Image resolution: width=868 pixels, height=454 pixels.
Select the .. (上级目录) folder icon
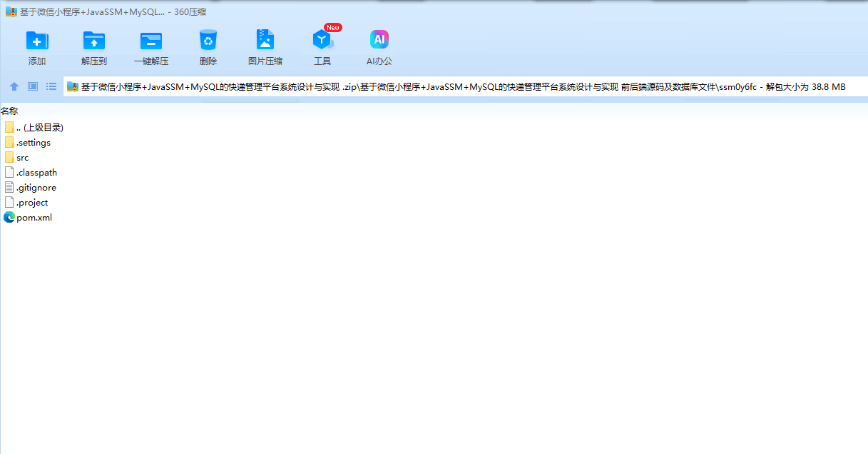click(x=9, y=127)
